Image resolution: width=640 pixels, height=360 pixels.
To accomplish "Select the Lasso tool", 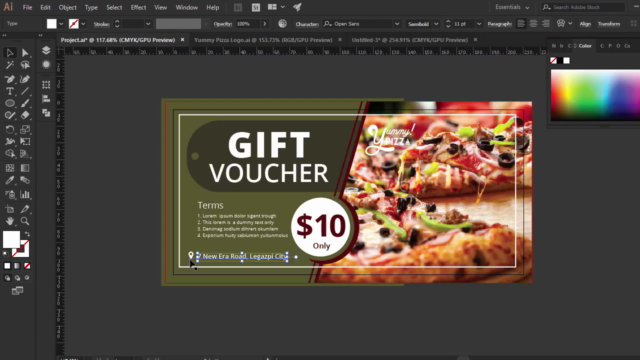I will click(25, 65).
